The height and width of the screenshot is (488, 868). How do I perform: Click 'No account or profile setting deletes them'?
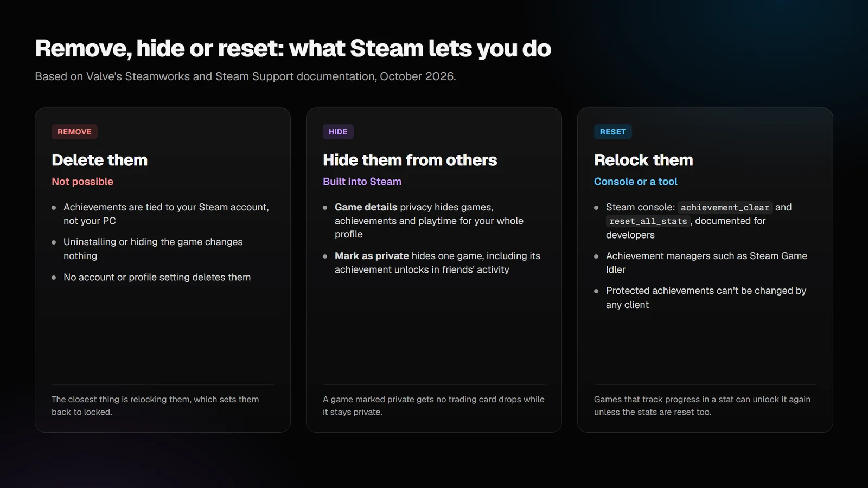tap(157, 277)
